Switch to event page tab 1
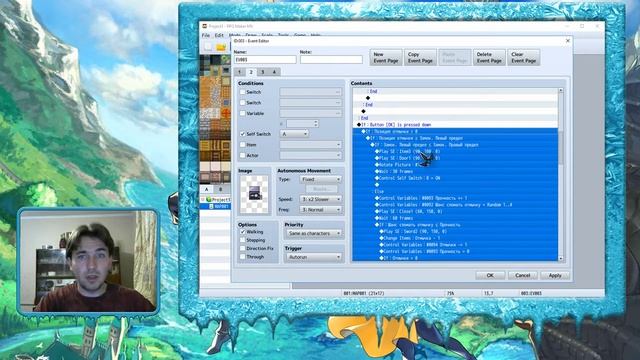Screen dimensions: 640x360 point(240,72)
